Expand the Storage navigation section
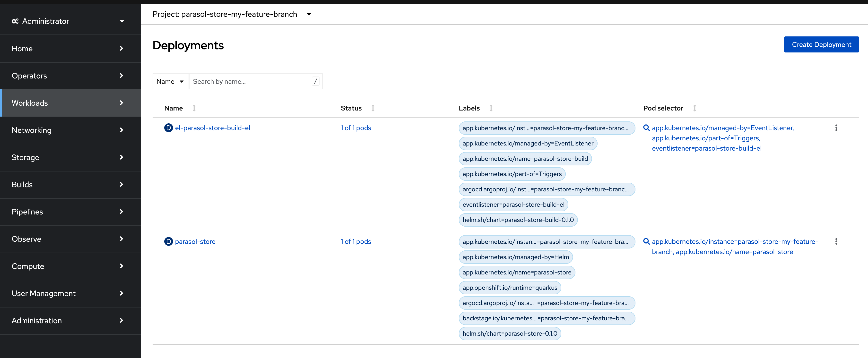The image size is (868, 358). click(x=70, y=158)
